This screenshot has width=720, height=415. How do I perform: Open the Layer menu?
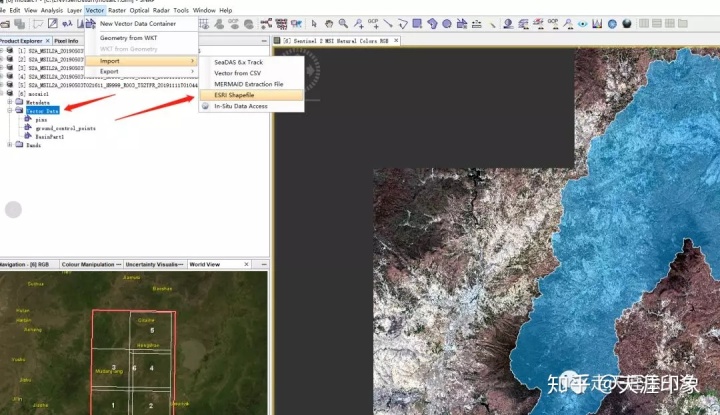pyautogui.click(x=74, y=10)
